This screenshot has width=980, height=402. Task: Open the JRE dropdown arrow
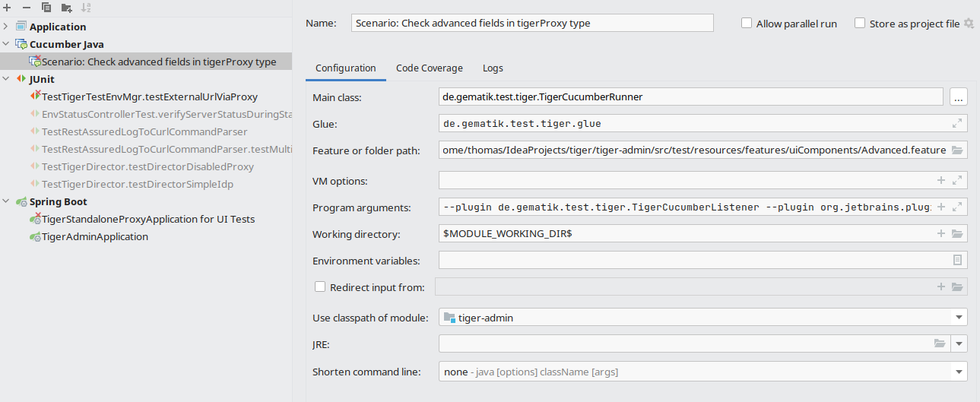[959, 343]
